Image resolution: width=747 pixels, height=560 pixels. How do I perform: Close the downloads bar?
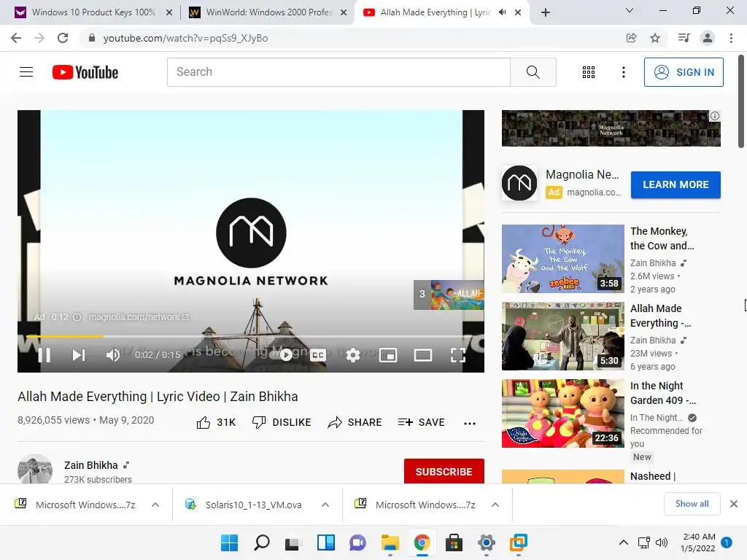[x=734, y=504]
